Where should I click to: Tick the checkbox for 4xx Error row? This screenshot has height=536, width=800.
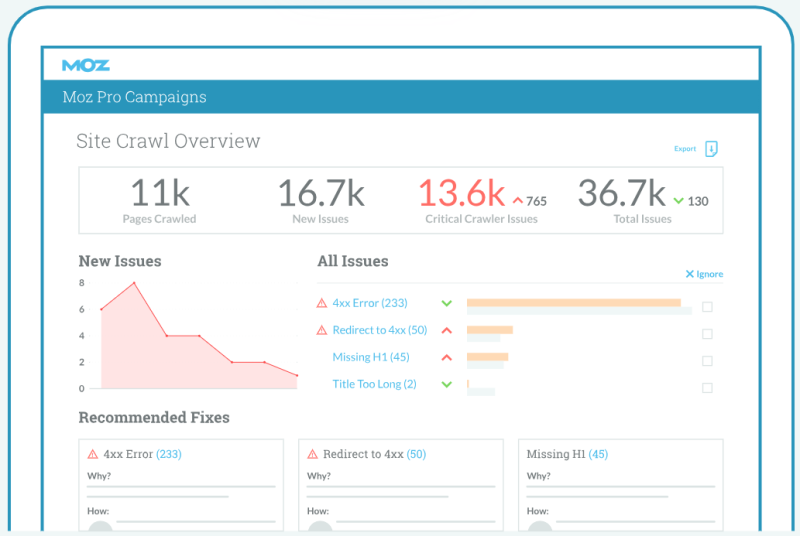click(707, 307)
